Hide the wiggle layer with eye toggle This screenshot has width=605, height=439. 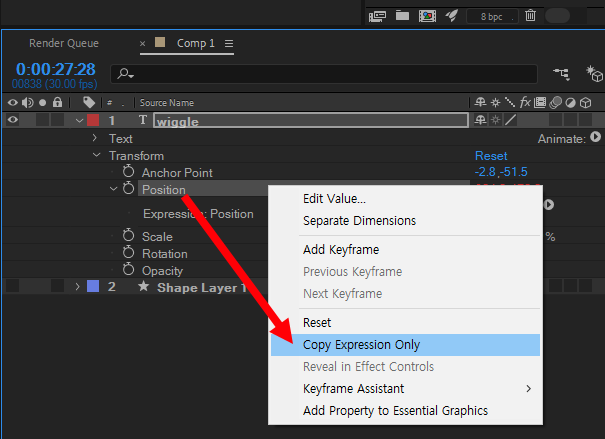click(x=13, y=120)
